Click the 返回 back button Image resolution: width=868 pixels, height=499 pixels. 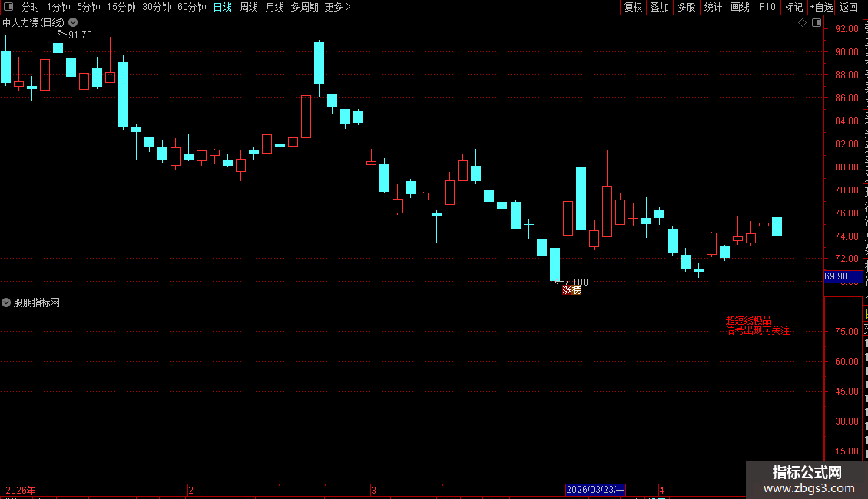pos(849,7)
